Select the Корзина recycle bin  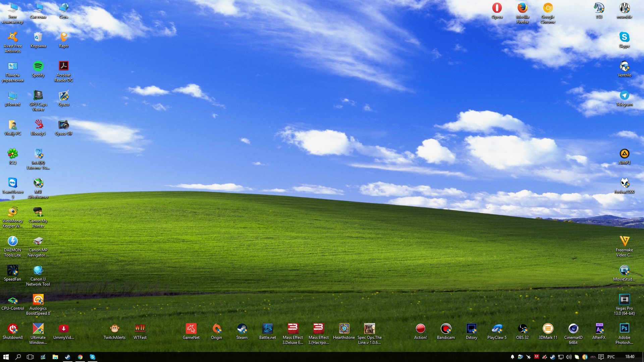[38, 37]
